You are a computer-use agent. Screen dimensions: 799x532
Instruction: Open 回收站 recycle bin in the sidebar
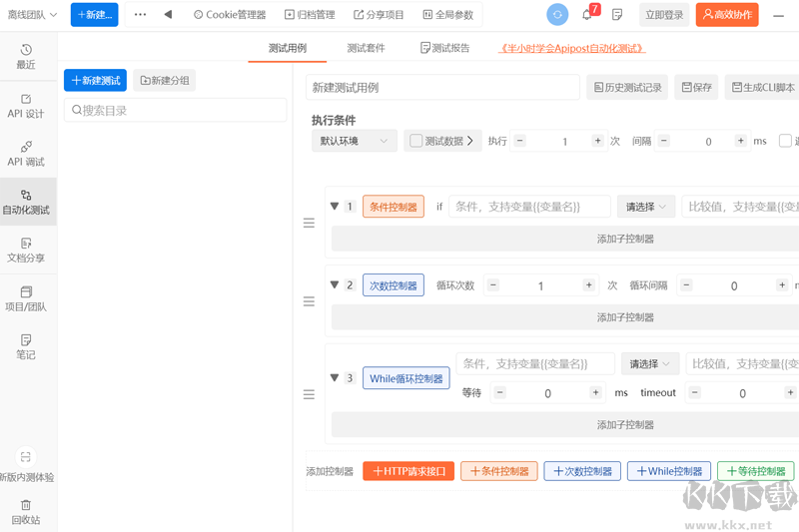(x=26, y=511)
